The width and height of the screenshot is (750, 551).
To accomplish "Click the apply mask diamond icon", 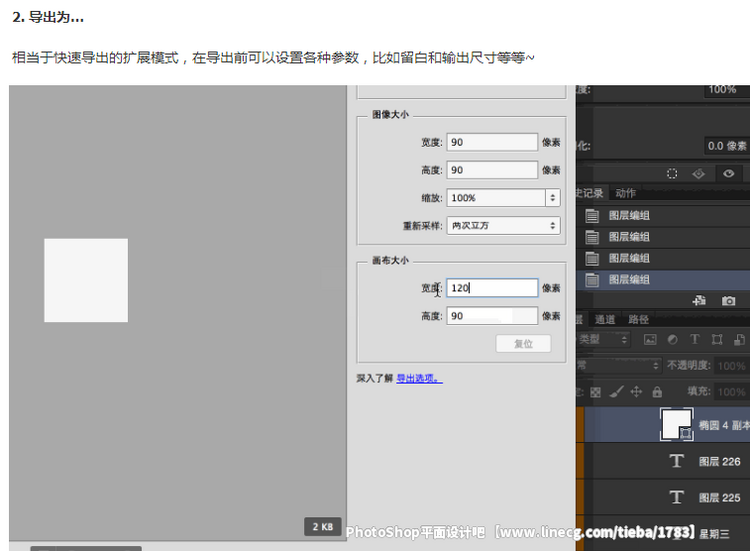I will click(x=698, y=174).
